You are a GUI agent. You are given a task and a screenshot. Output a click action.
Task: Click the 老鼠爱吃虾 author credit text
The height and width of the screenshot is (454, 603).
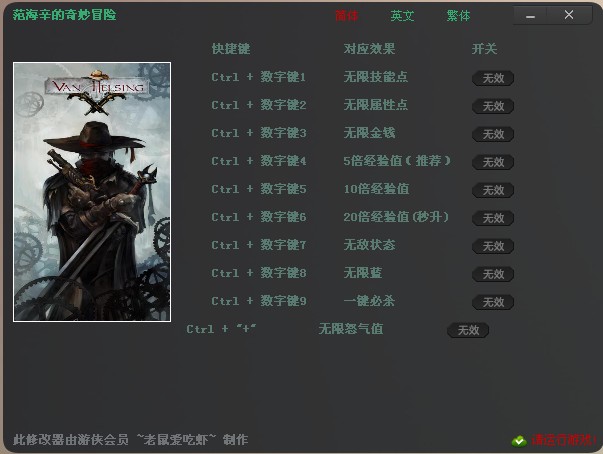click(176, 439)
